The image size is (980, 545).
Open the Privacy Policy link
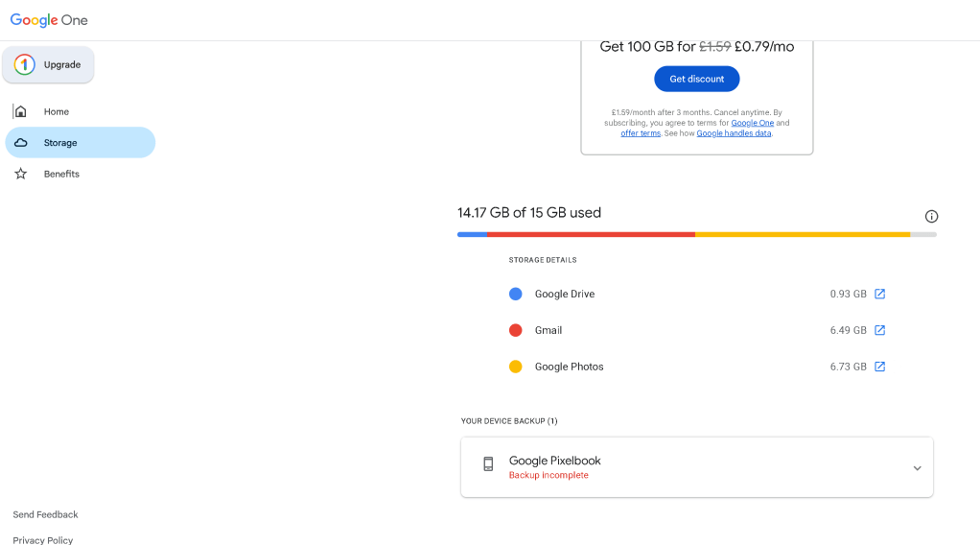click(42, 540)
